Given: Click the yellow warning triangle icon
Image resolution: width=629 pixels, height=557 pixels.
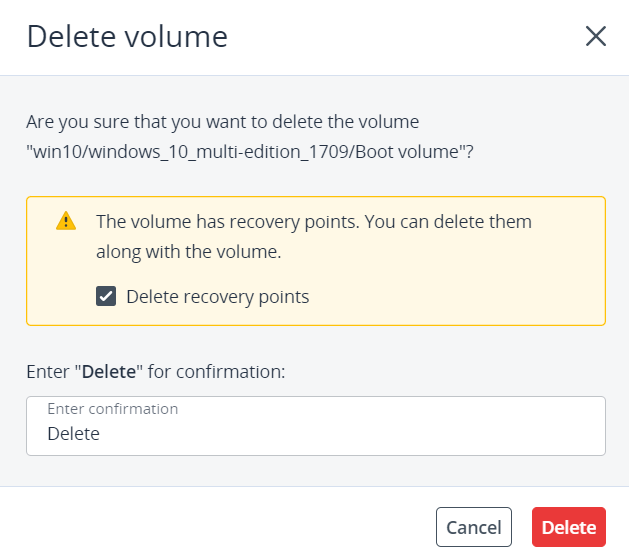Looking at the screenshot, I should click(65, 221).
